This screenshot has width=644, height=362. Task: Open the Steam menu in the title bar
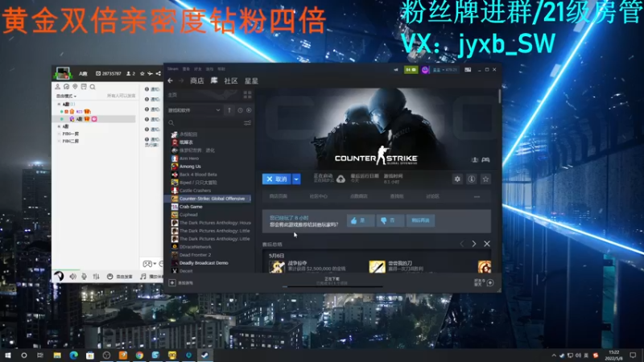[172, 69]
